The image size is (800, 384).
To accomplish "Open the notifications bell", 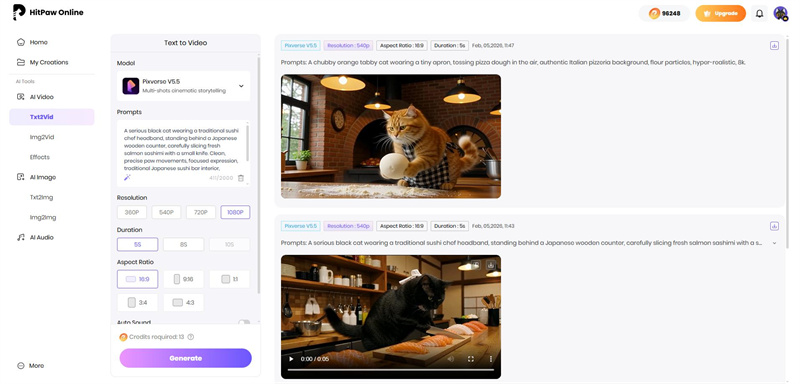I will pyautogui.click(x=760, y=13).
